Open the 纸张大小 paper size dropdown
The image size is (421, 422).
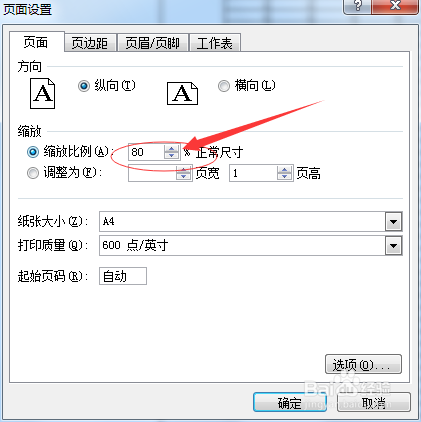pyautogui.click(x=393, y=222)
